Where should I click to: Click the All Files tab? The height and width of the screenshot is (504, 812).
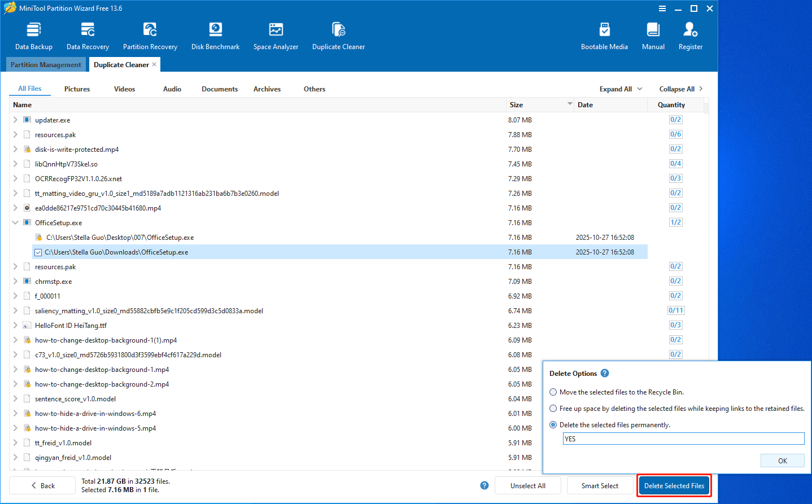coord(30,89)
